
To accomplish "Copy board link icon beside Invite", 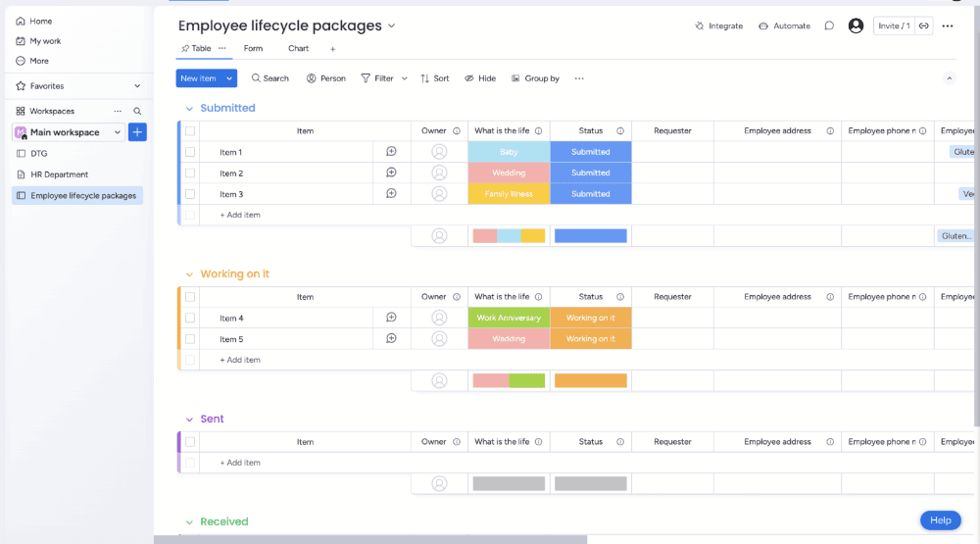I will pos(924,25).
